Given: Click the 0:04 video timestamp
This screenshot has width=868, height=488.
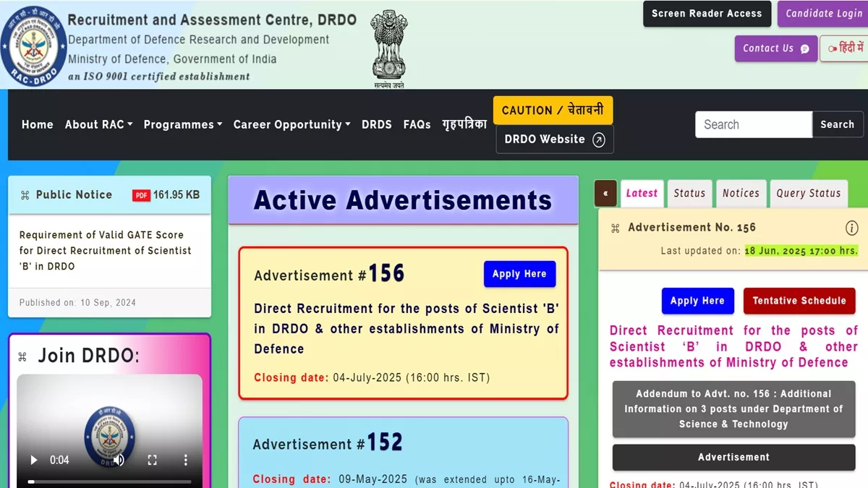Looking at the screenshot, I should 59,460.
